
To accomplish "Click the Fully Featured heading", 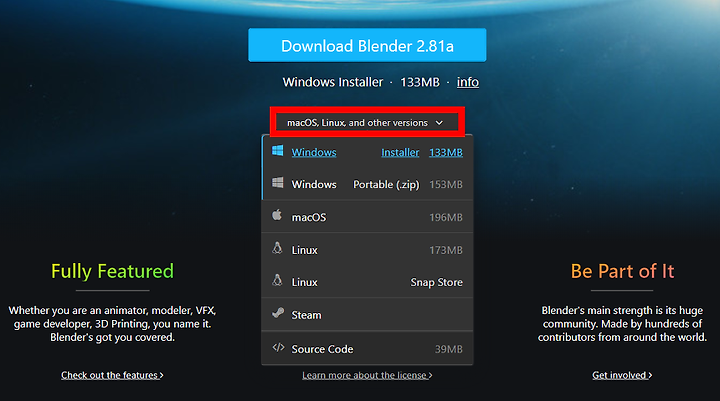I will click(112, 271).
